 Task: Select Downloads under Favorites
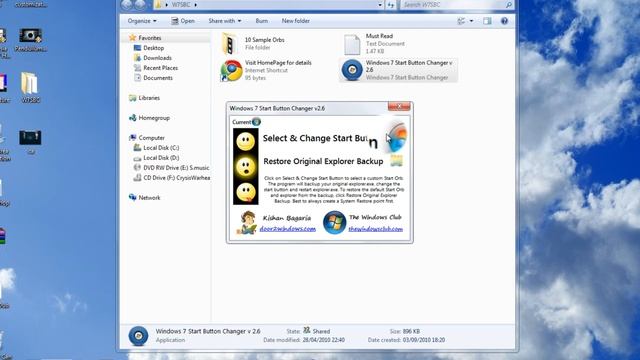click(x=157, y=58)
